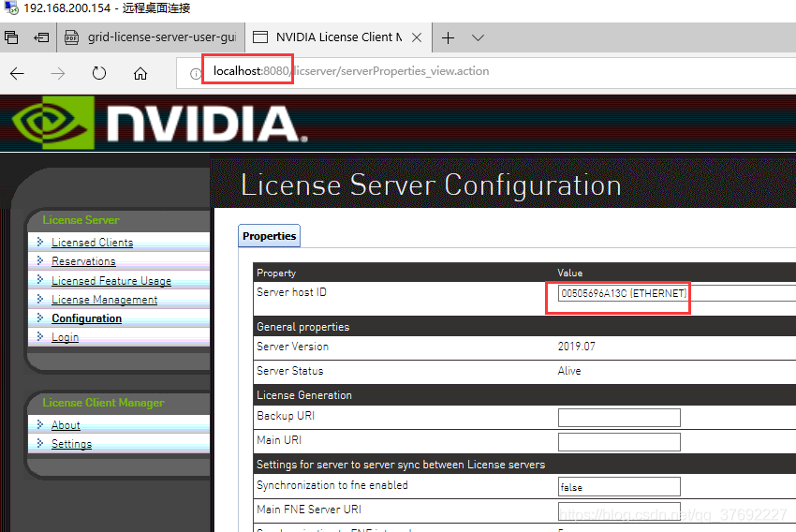Click the NVIDIA logo
This screenshot has width=796, height=532.
[x=159, y=123]
